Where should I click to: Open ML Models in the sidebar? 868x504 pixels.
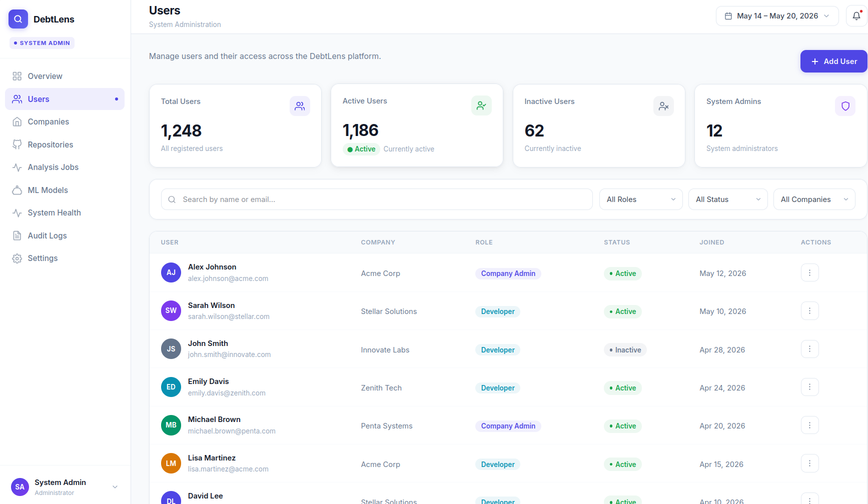pyautogui.click(x=65, y=190)
